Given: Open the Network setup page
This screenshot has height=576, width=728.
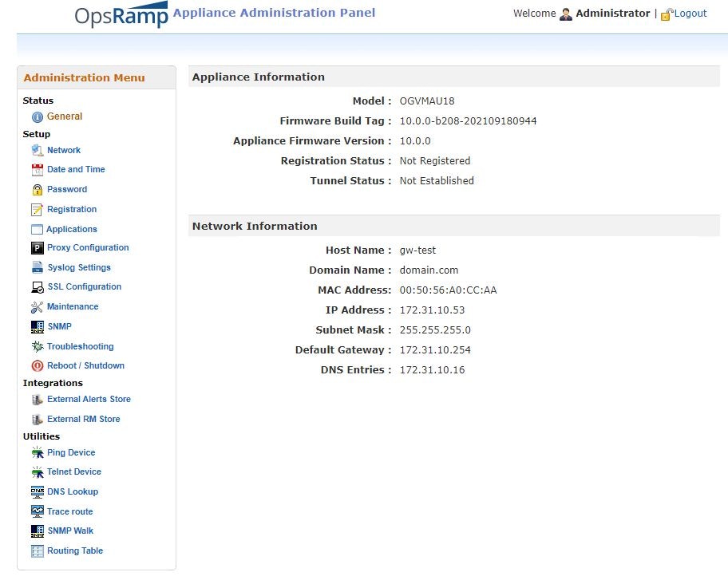Looking at the screenshot, I should pos(64,150).
